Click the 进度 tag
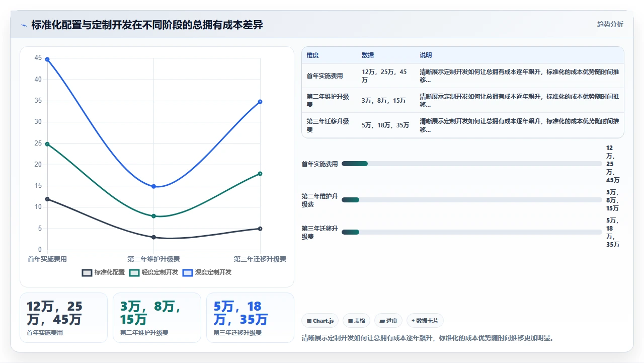Viewport: 644px width, 363px height. point(388,321)
